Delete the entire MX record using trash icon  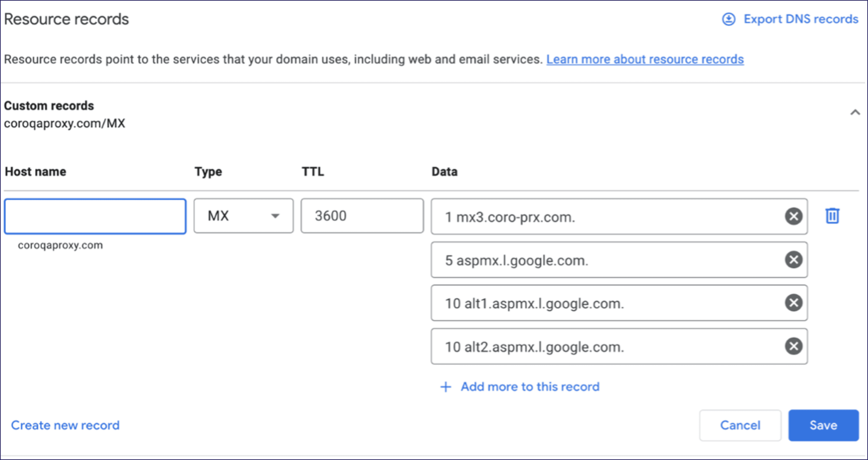pos(832,216)
